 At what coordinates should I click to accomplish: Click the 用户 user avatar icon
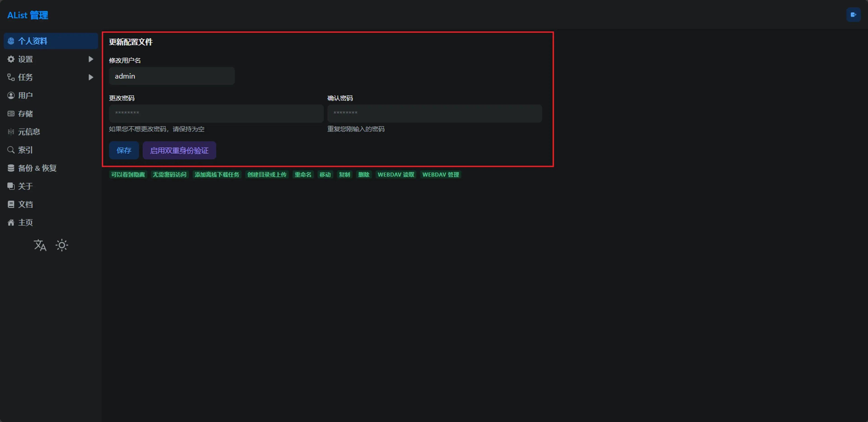coord(11,96)
